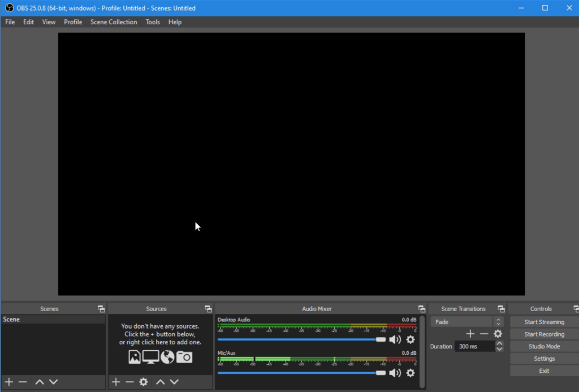Move source up with arrow icon
Screen dimensions: 579x392
tap(160, 382)
